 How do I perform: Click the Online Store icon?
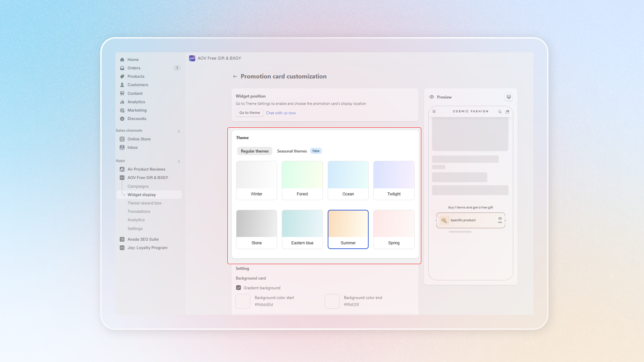click(x=122, y=139)
